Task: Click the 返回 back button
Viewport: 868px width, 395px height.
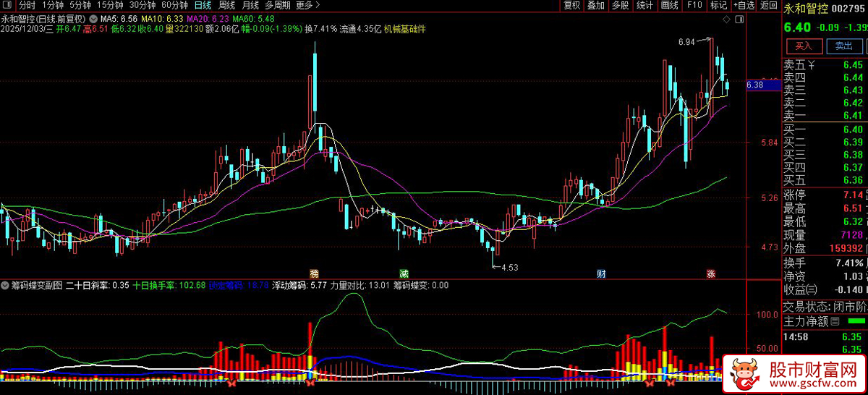Action: click(x=767, y=5)
